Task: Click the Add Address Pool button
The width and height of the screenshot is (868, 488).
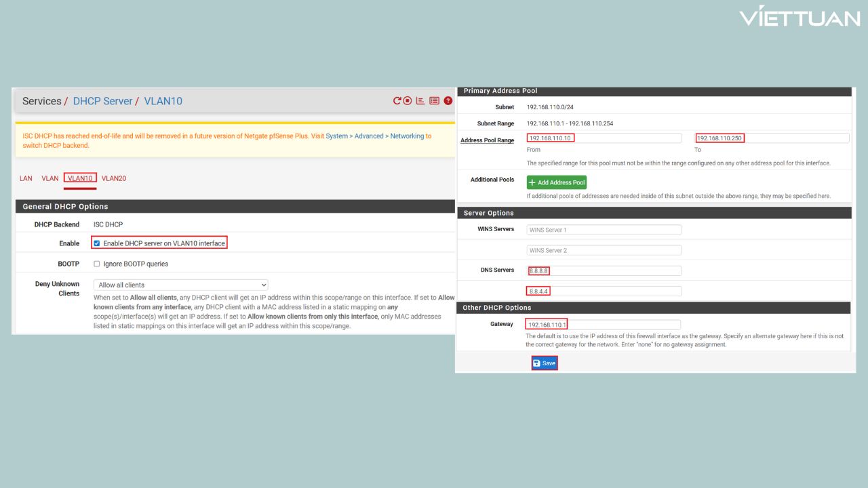Action: click(556, 182)
